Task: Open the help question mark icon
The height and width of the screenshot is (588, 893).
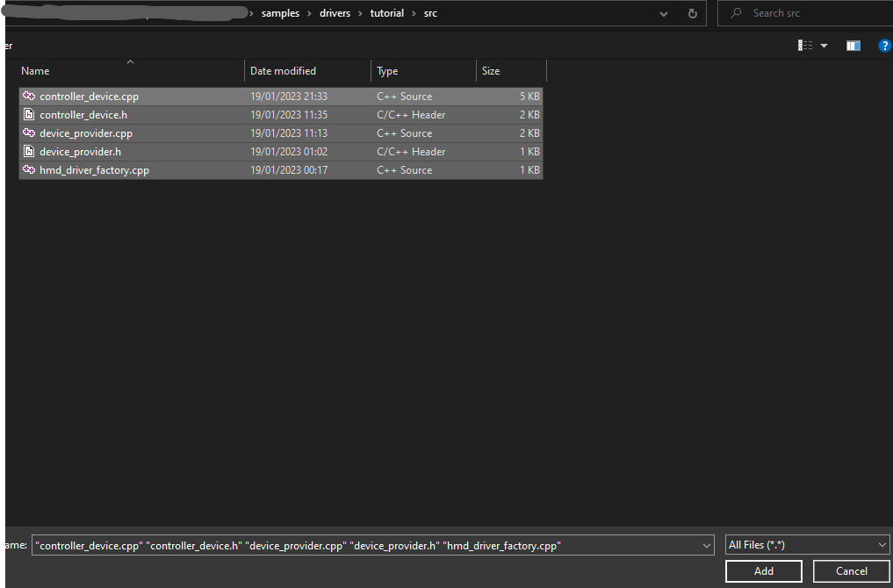Action: (x=884, y=46)
